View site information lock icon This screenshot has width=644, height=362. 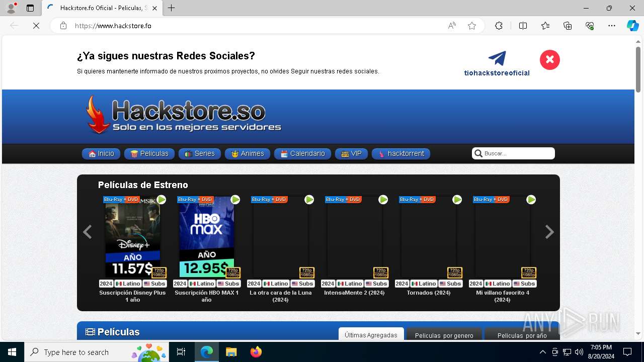point(63,26)
